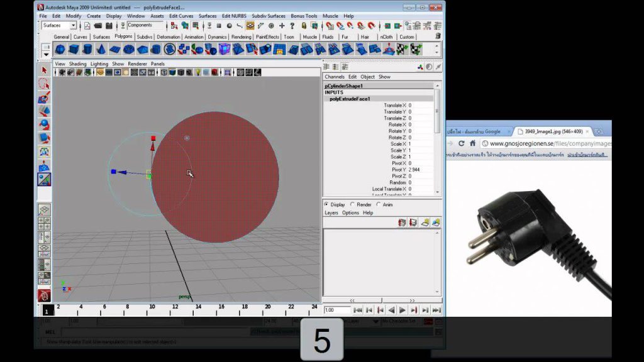Click the play forward button
The image size is (644, 362).
coord(403,310)
